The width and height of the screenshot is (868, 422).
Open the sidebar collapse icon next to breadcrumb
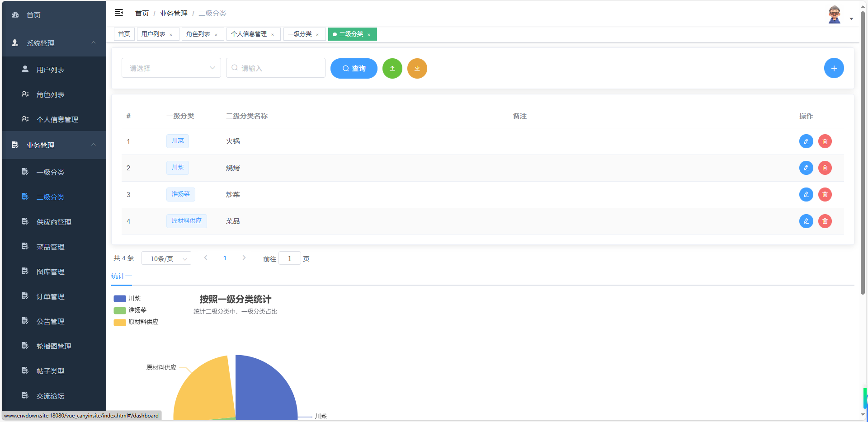tap(119, 13)
